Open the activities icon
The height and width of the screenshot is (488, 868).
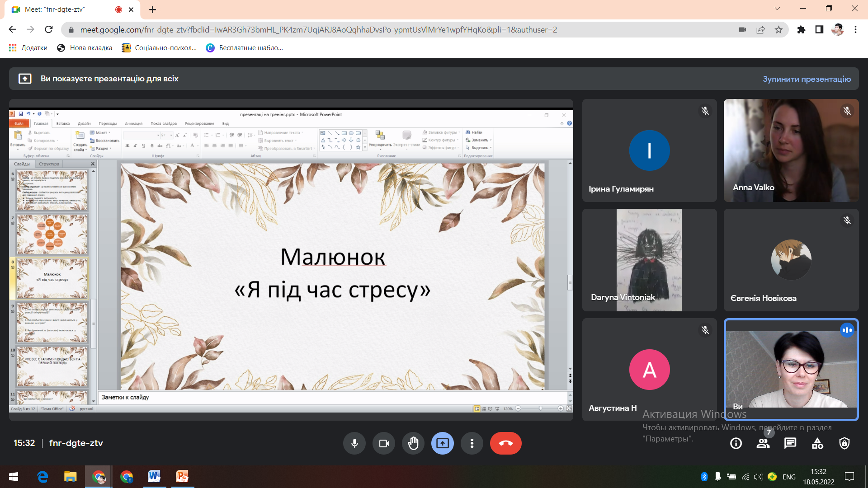(x=817, y=443)
